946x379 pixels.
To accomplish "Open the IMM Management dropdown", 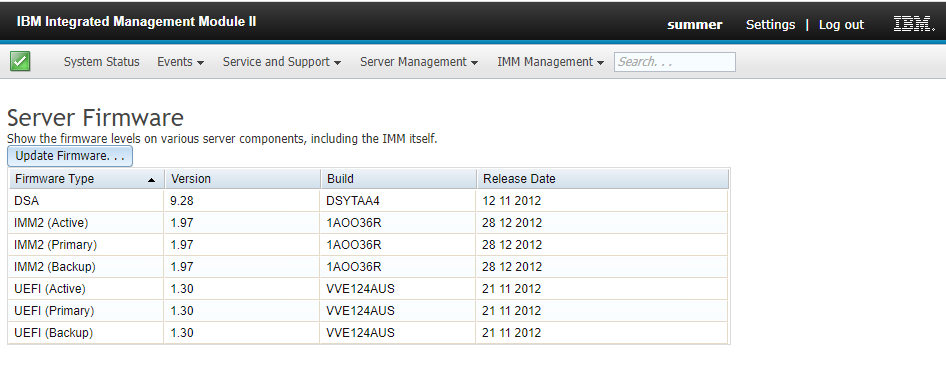I will (550, 62).
